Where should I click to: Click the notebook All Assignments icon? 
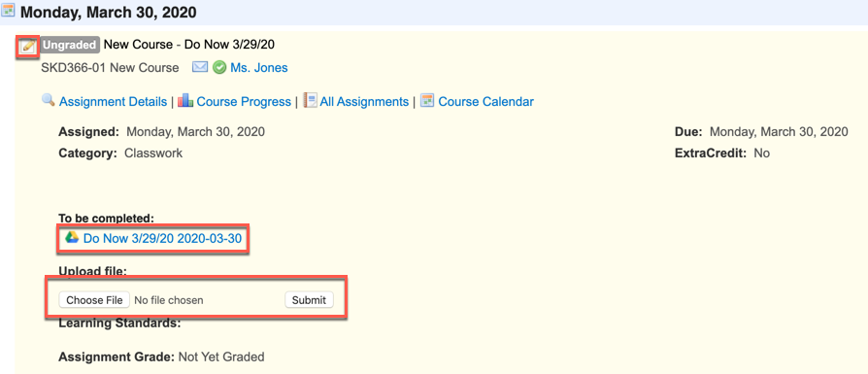point(311,100)
